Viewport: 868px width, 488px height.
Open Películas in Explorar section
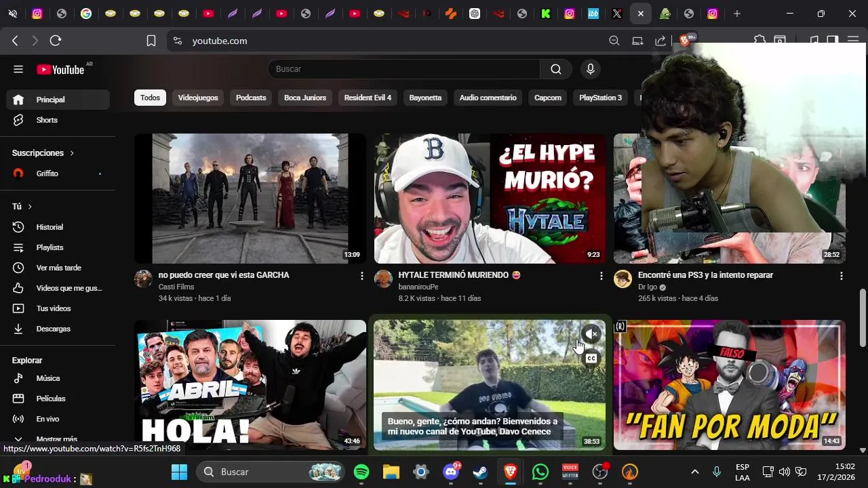pos(58,399)
